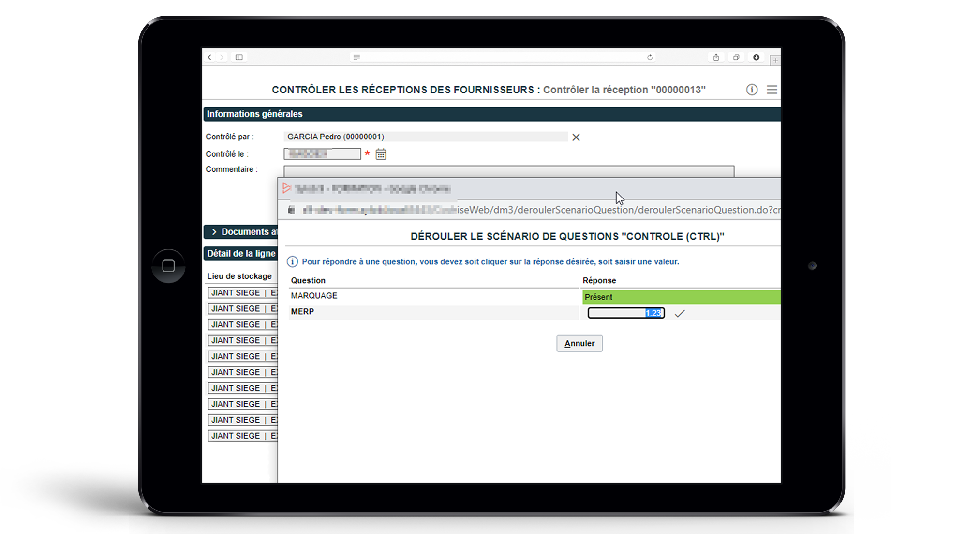980x534 pixels.
Task: Open the downloads icon in browser toolbar
Action: 756,57
